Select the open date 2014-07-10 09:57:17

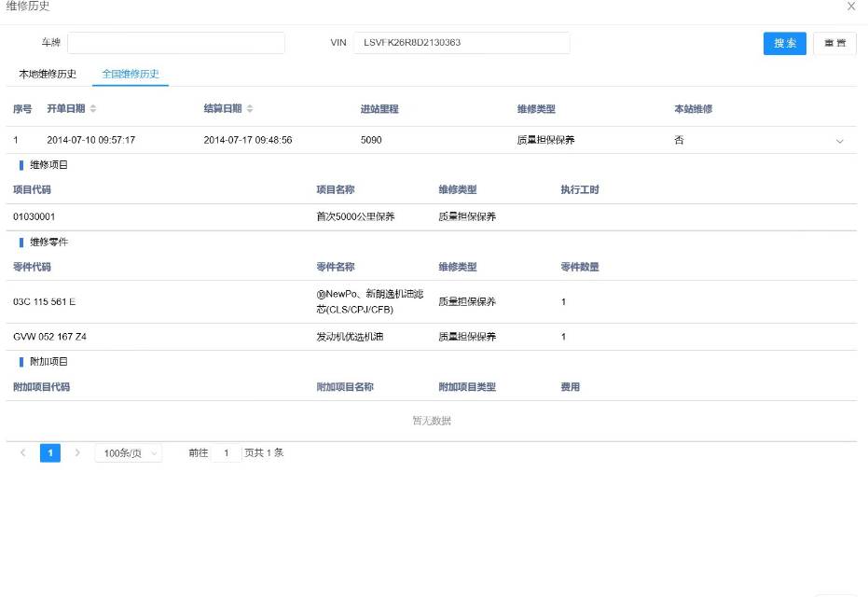(x=90, y=140)
